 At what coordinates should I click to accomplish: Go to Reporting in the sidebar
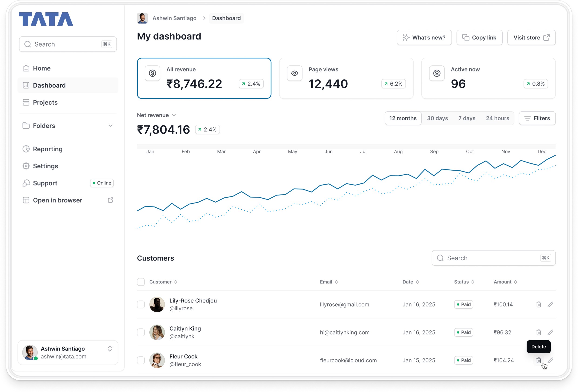(48, 149)
